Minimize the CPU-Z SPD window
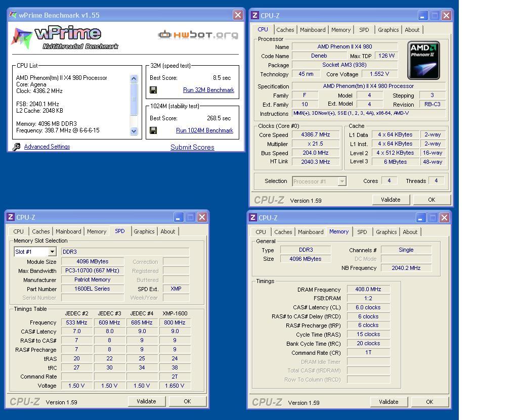Image resolution: width=518 pixels, height=420 pixels. coord(179,217)
